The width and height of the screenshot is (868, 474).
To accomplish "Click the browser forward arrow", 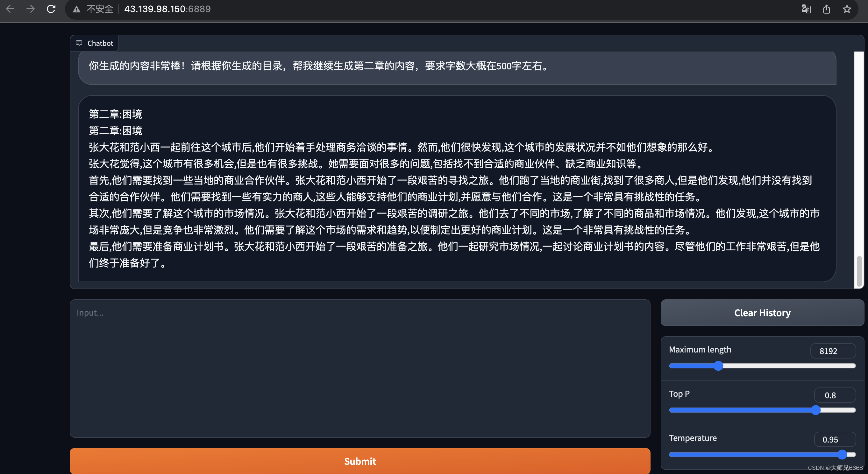I will point(31,9).
